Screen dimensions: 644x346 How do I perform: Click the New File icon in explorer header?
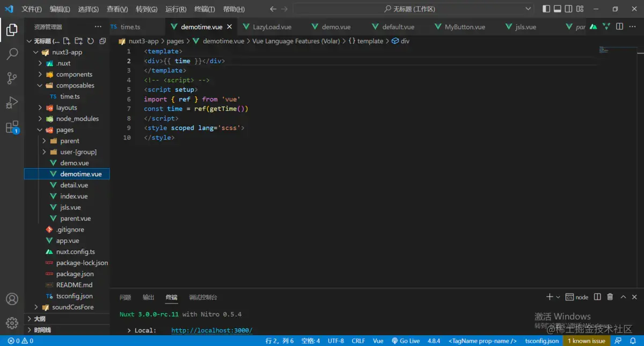pos(67,41)
